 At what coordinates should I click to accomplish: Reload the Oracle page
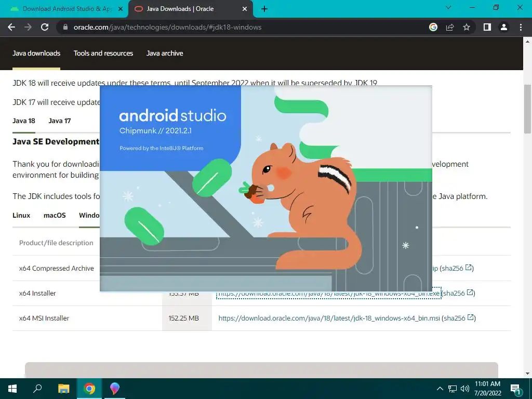click(45, 27)
